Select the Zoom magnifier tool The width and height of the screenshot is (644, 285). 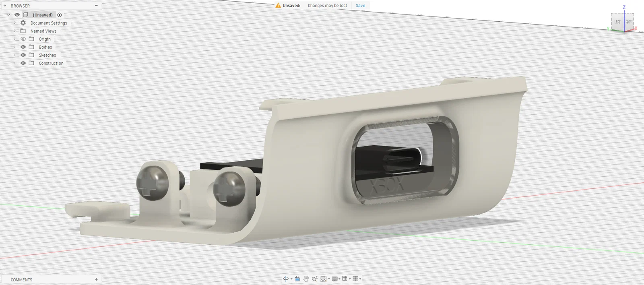pyautogui.click(x=315, y=279)
